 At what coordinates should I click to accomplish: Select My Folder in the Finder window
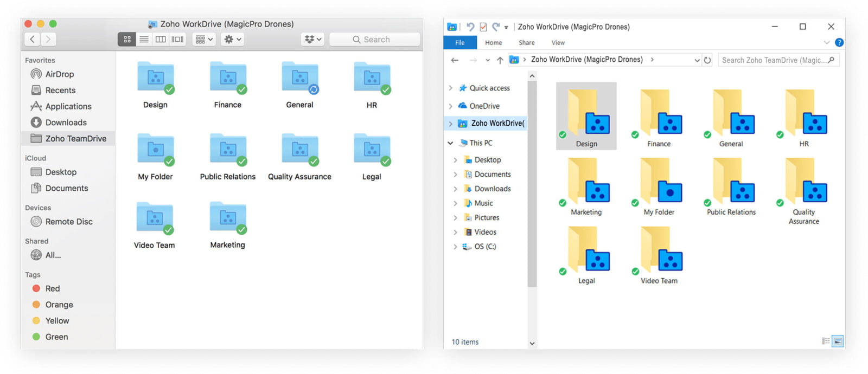(156, 149)
